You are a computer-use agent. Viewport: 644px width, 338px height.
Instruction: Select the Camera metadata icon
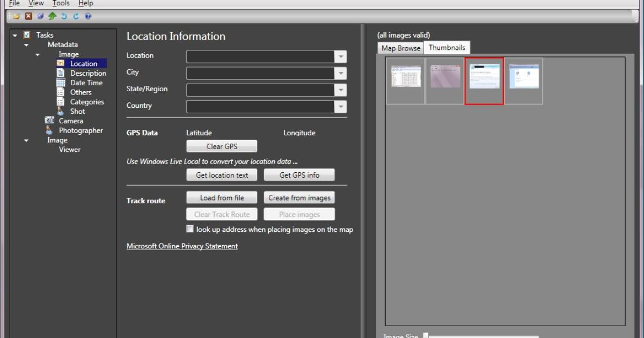coord(49,121)
